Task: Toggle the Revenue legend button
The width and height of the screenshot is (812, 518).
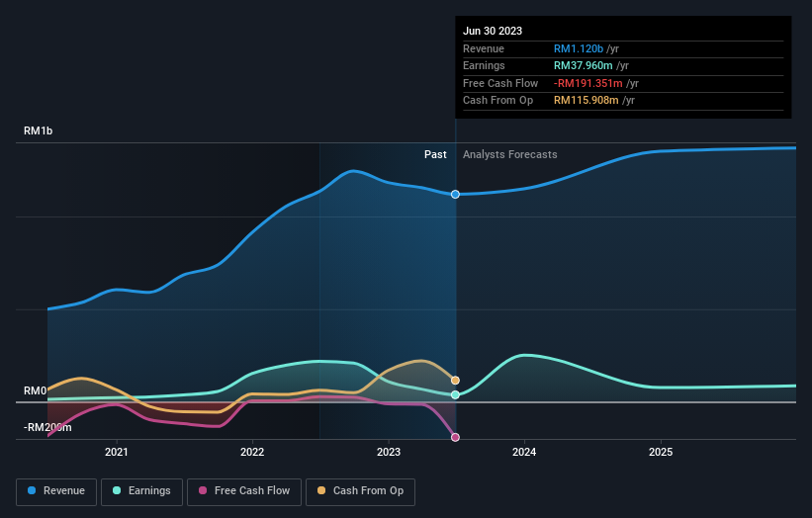Action: tap(56, 491)
